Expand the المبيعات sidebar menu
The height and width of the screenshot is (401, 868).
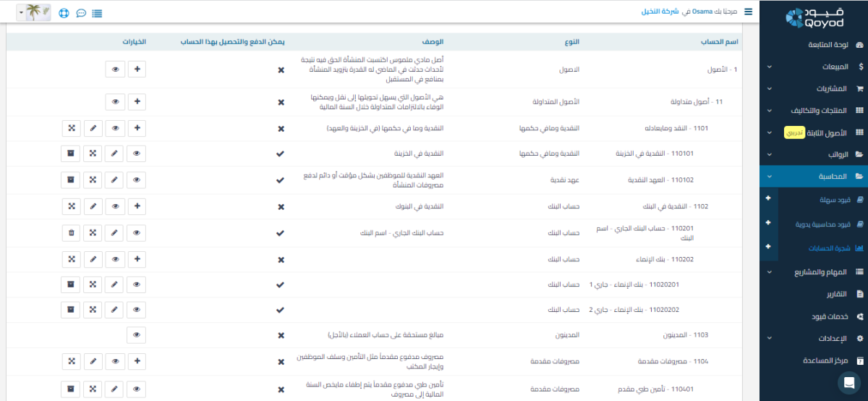[814, 67]
